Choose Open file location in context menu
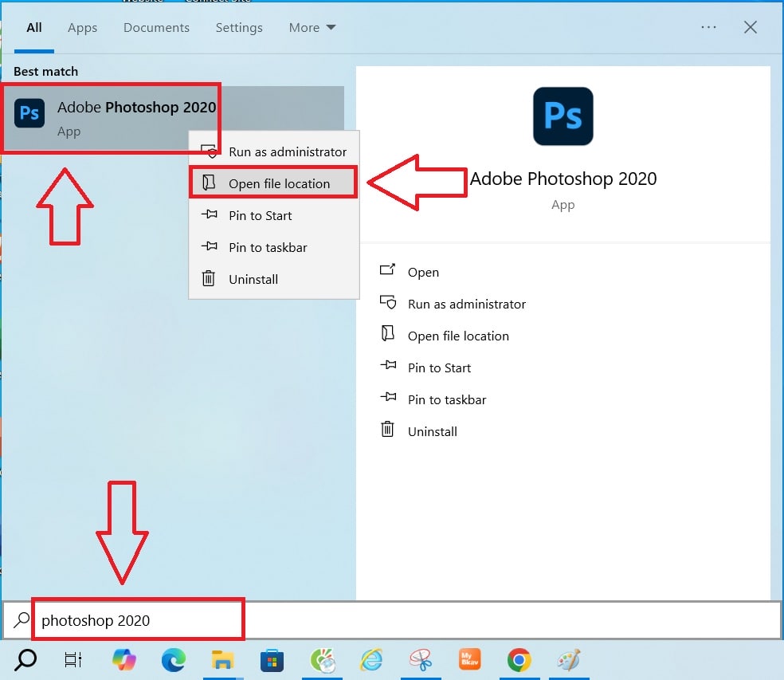The image size is (784, 680). (274, 183)
